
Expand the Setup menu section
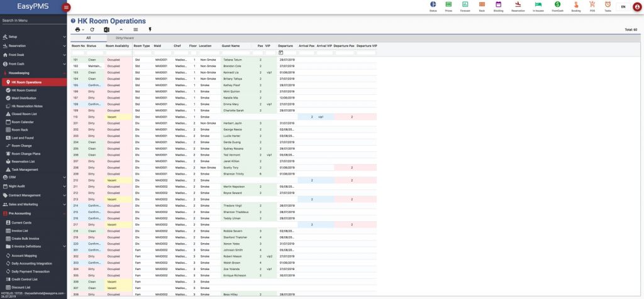coord(33,37)
